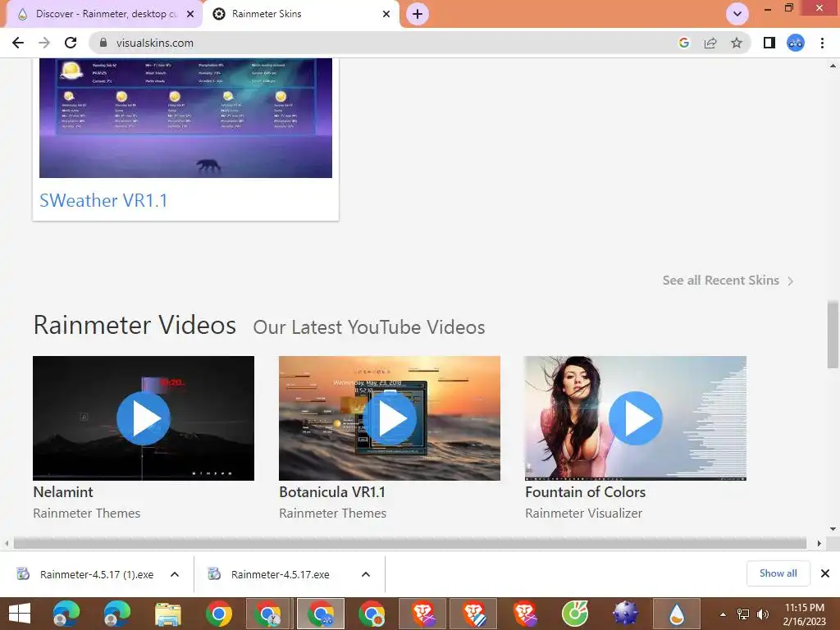Click the vertical scrollbar thumb
Screen dimensions: 840x630
coord(833,335)
